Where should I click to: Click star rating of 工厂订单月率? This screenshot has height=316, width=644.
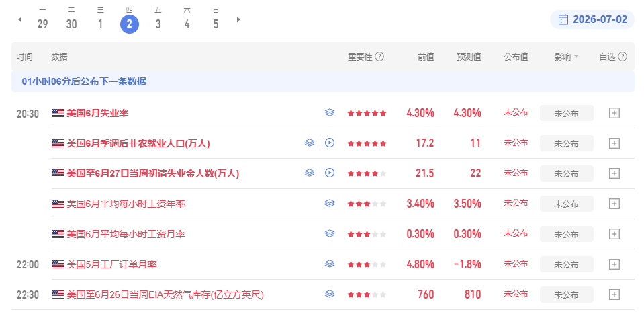click(x=367, y=264)
